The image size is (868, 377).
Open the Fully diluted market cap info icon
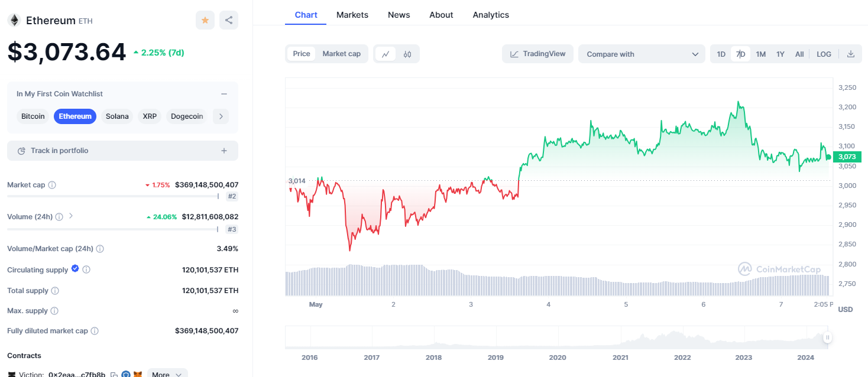coord(95,331)
